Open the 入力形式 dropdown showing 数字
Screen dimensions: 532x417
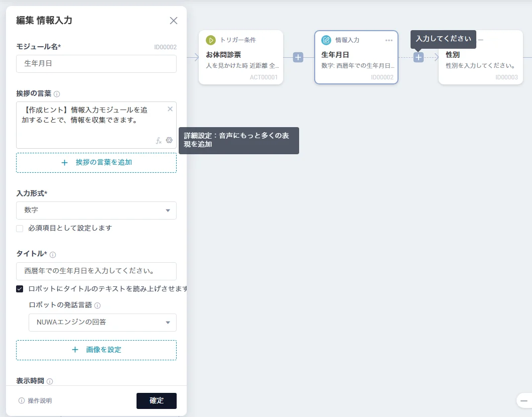pyautogui.click(x=96, y=211)
